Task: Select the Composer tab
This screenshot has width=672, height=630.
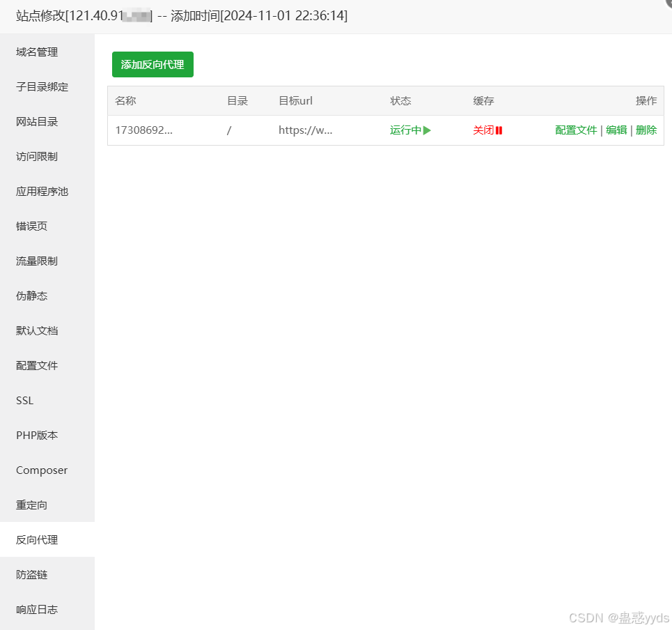Action: pos(47,470)
